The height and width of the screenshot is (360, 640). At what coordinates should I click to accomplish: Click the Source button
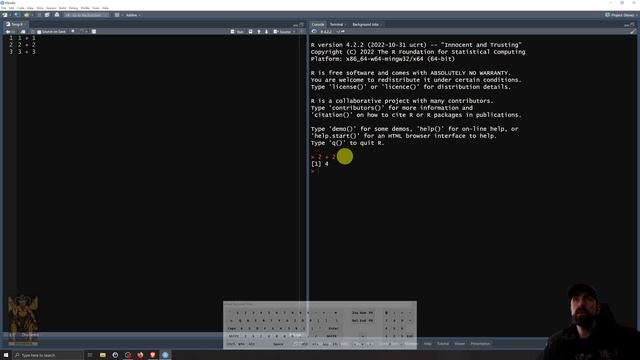click(x=282, y=31)
